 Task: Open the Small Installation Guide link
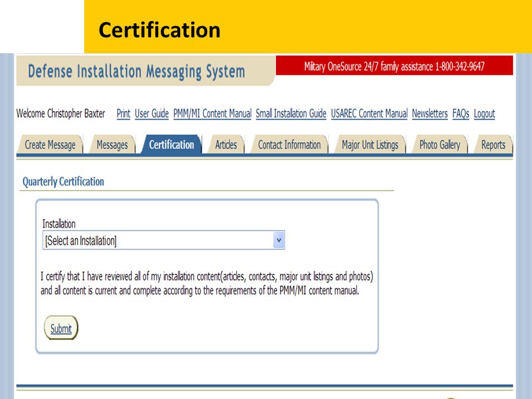point(291,113)
